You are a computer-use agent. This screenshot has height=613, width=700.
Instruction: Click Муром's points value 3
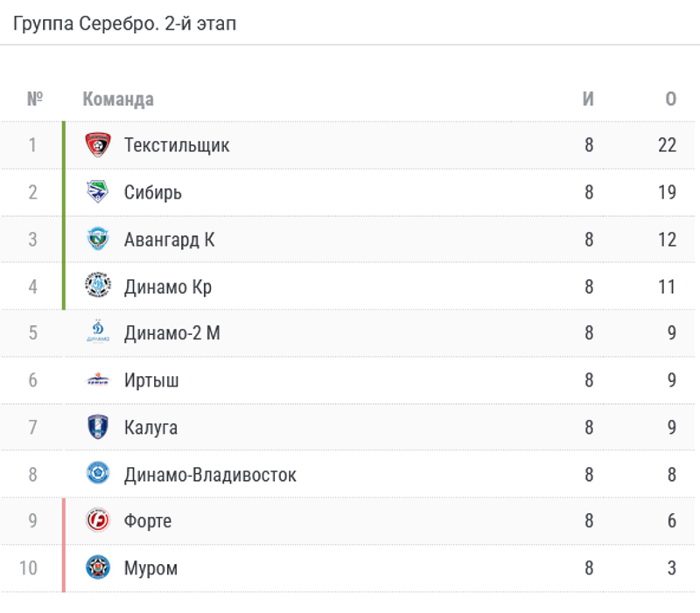[671, 568]
